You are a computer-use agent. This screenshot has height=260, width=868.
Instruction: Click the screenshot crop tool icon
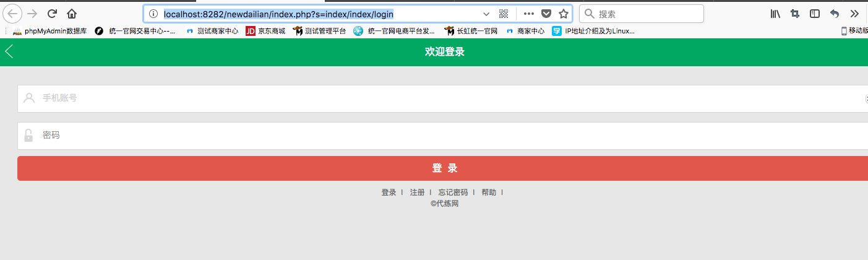795,14
